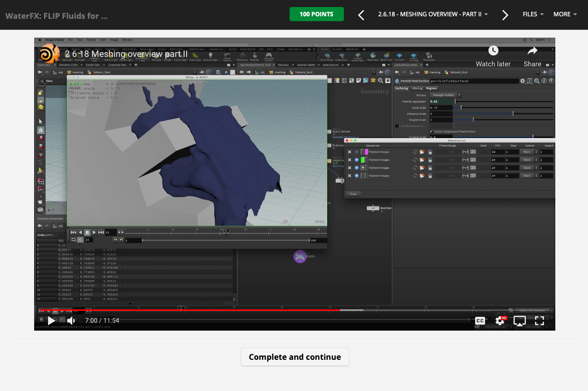Screen dimensions: 588x391
Task: Expand the FILES dropdown menu
Action: [533, 14]
